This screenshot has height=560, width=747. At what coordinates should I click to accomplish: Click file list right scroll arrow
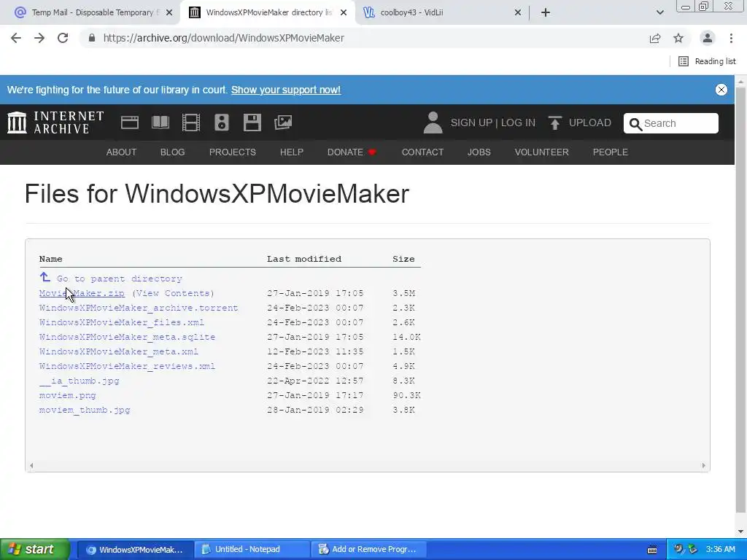[x=704, y=466]
